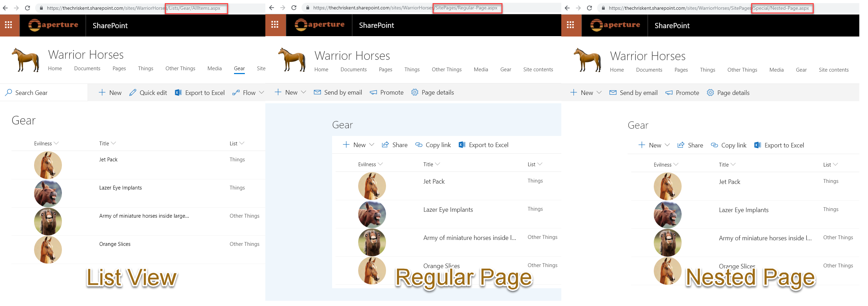Click Warrior Horses site logo in List View window
The height and width of the screenshot is (306, 868).
coord(26,60)
